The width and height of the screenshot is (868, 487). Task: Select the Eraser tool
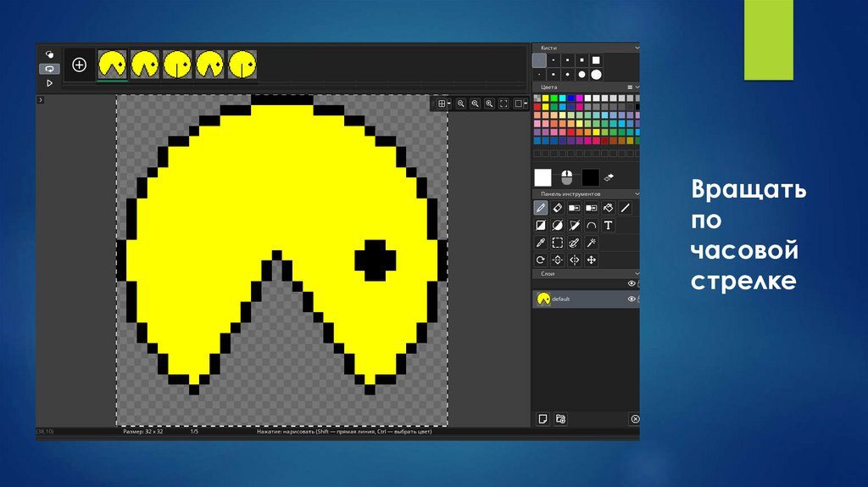coord(558,208)
